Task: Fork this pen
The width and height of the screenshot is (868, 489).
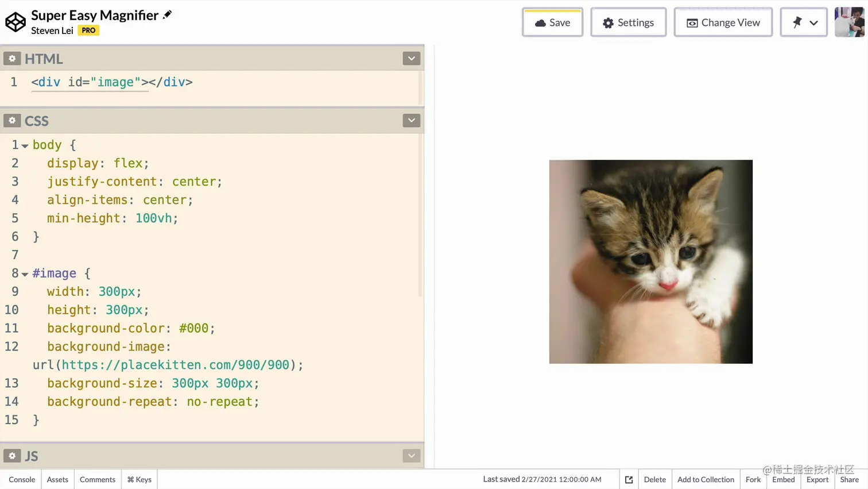Action: click(x=753, y=479)
